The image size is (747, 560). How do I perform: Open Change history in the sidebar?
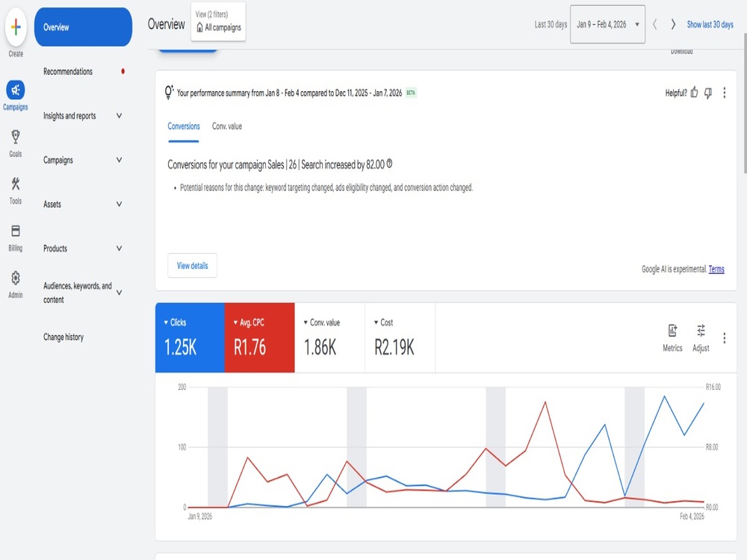63,337
